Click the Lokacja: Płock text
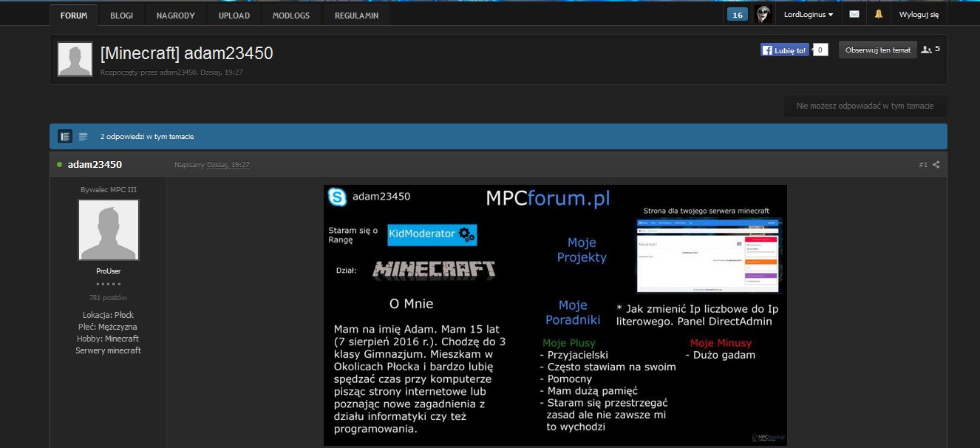980x448 pixels. 109,315
